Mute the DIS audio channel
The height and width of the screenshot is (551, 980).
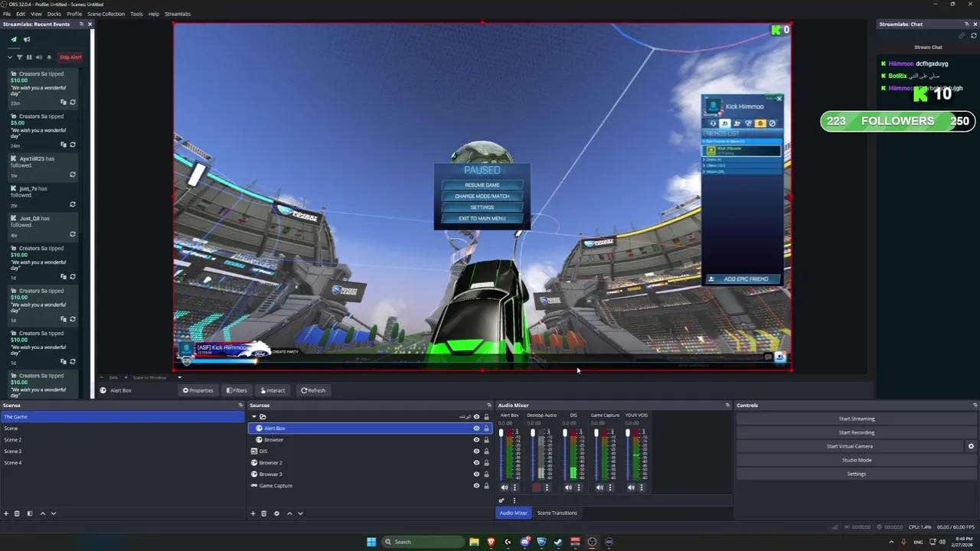click(x=568, y=487)
